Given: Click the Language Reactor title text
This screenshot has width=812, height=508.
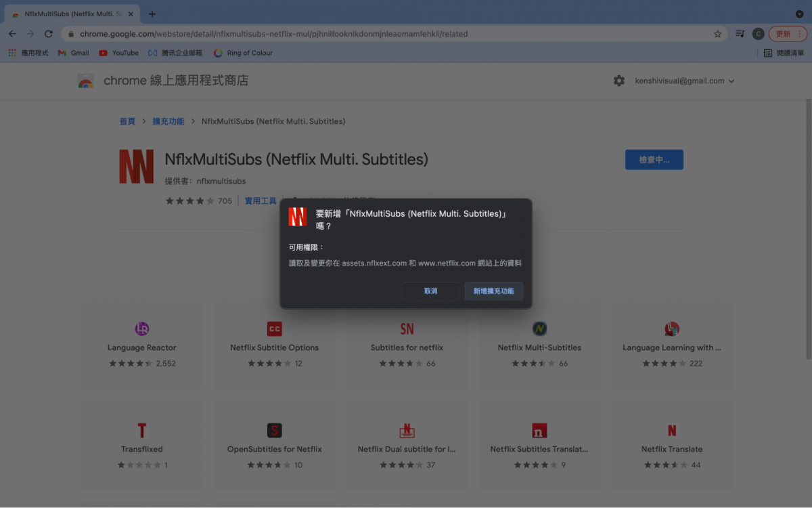Looking at the screenshot, I should pos(141,347).
